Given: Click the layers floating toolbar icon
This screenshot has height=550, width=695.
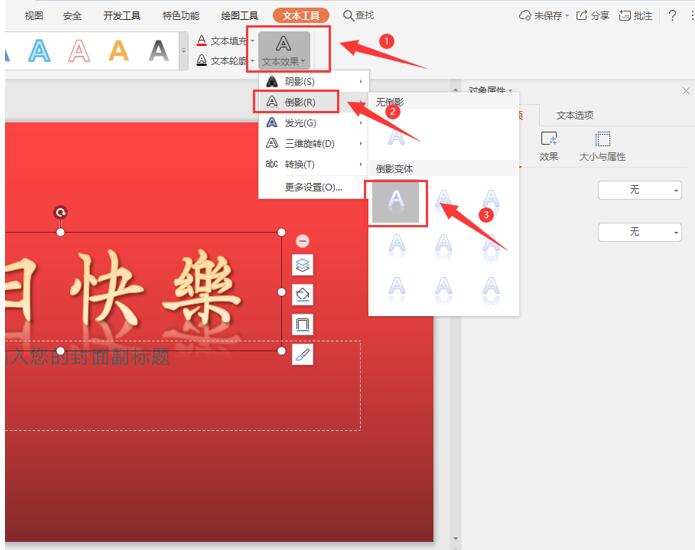Looking at the screenshot, I should [x=303, y=265].
